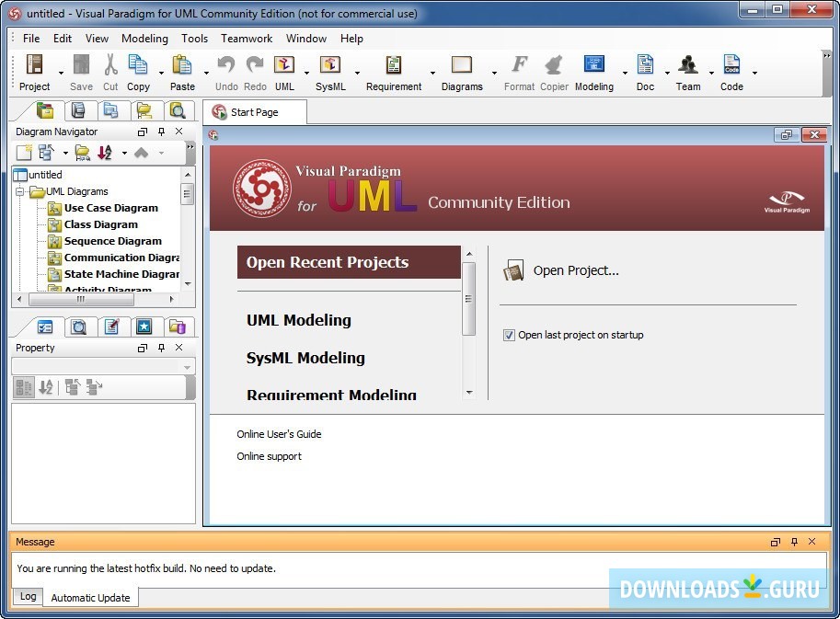Click the Paste clipboard icon
This screenshot has width=840, height=619.
point(182,64)
